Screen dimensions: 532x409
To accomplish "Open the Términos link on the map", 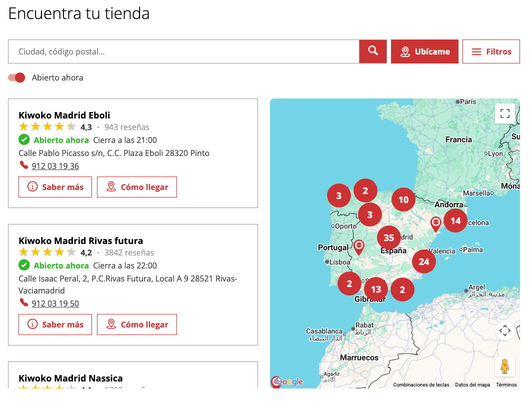I will click(x=506, y=384).
